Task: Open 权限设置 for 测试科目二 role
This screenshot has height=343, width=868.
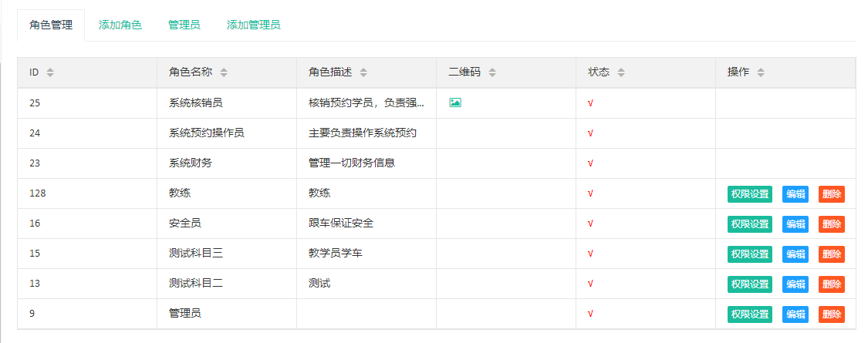Action: [749, 284]
